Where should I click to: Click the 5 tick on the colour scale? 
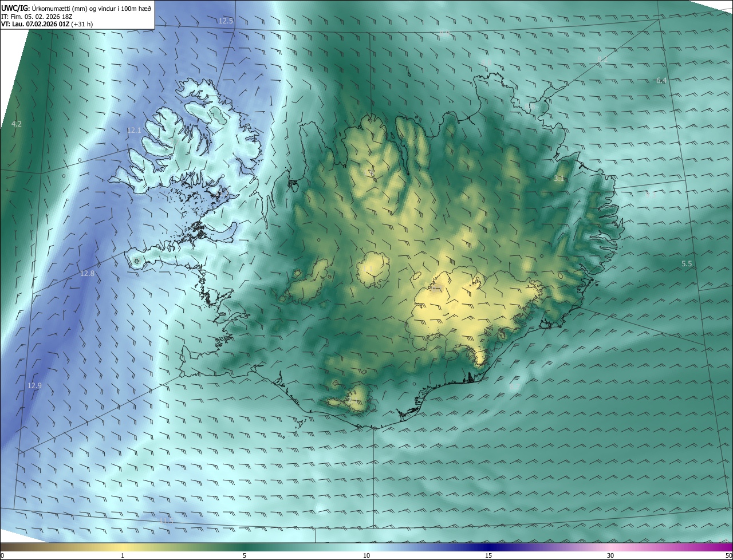(x=245, y=555)
